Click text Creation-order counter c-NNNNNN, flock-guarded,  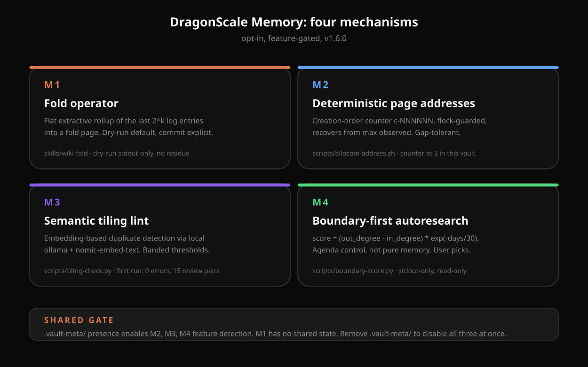[399, 121]
